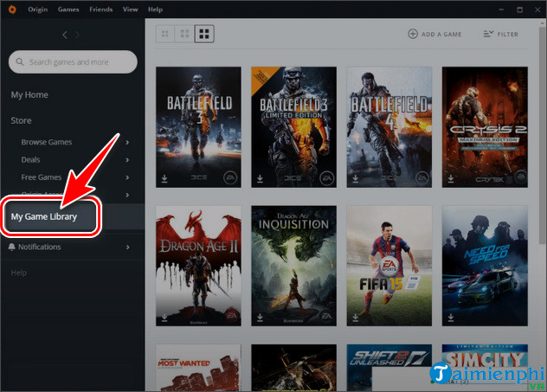
Task: Click download icon on FIFA 15
Action: click(x=355, y=318)
